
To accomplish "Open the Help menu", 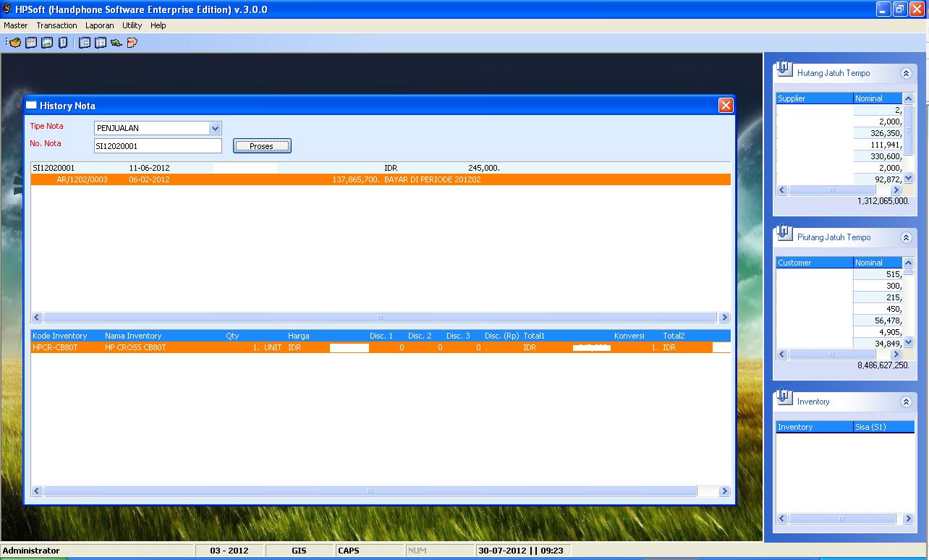I will [x=158, y=25].
